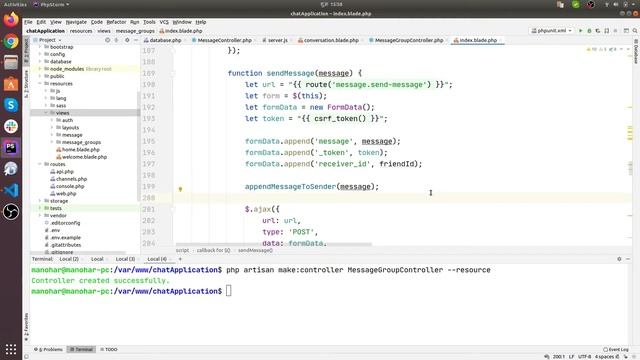Expand the bootstrap folder
Viewport: 640px width, 360px height.
pyautogui.click(x=40, y=47)
